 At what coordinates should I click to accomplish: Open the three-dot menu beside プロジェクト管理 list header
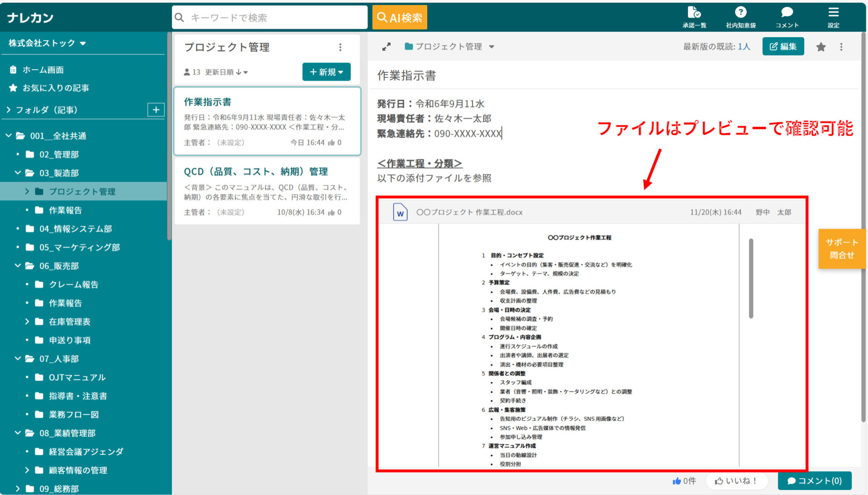pyautogui.click(x=340, y=47)
